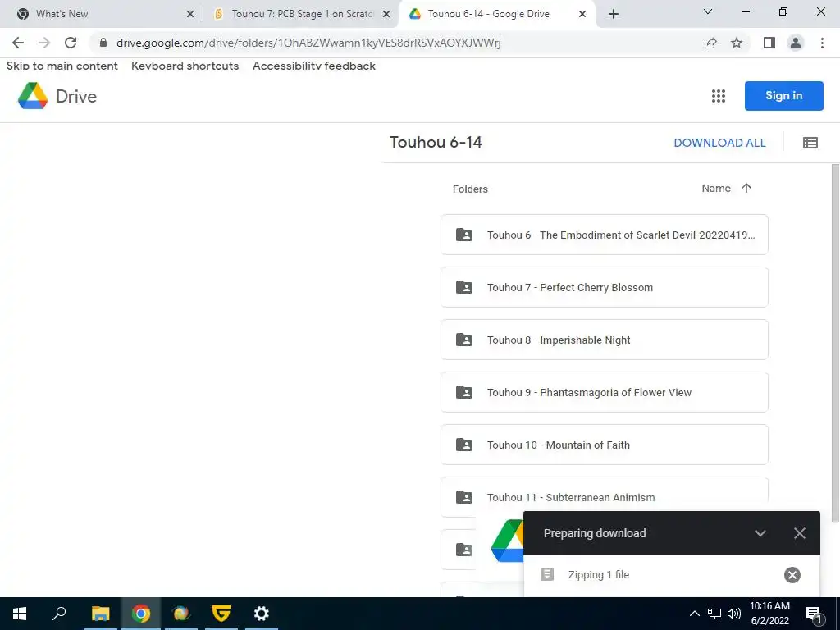The image size is (840, 630).
Task: Click the zip file icon in download panel
Action: (x=546, y=574)
